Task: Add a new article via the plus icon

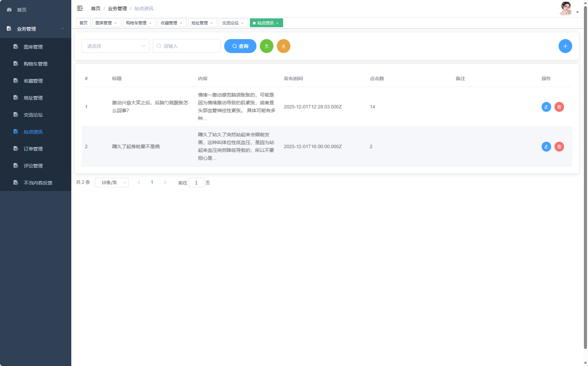Action: click(x=565, y=46)
